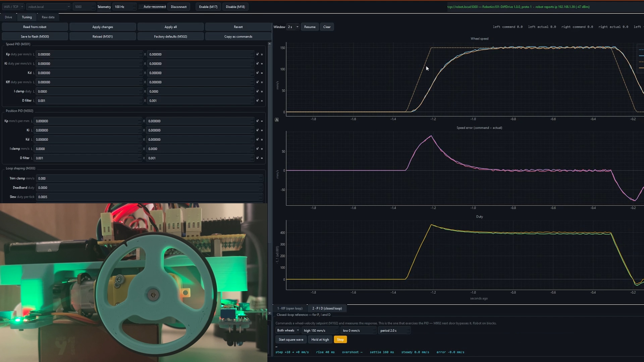Click the Reload (M501) button
The image size is (644, 362).
103,37
